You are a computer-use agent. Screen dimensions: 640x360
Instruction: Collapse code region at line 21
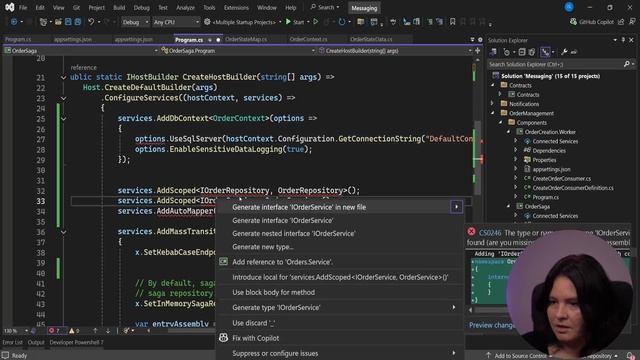click(63, 77)
